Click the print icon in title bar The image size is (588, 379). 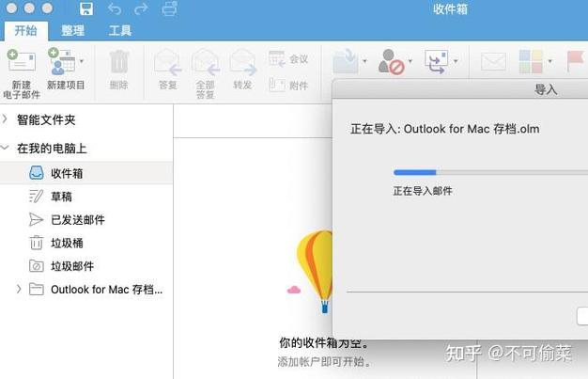(169, 8)
